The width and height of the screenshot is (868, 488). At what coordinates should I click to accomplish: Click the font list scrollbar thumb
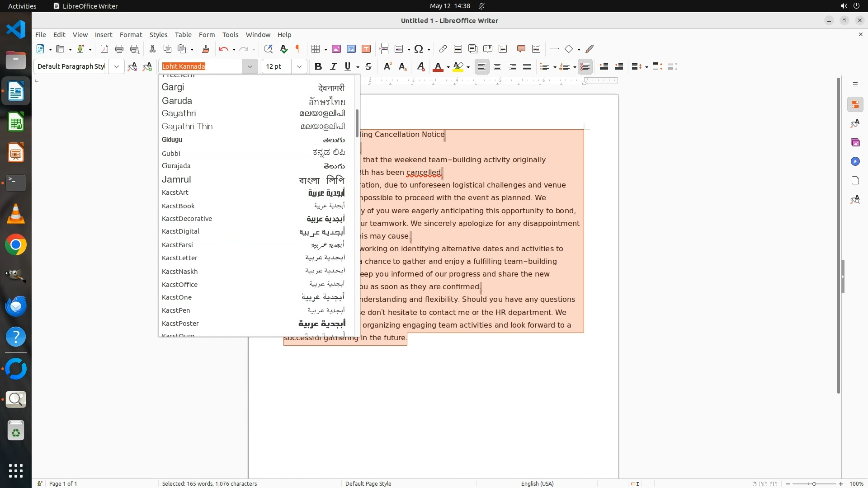[357, 123]
